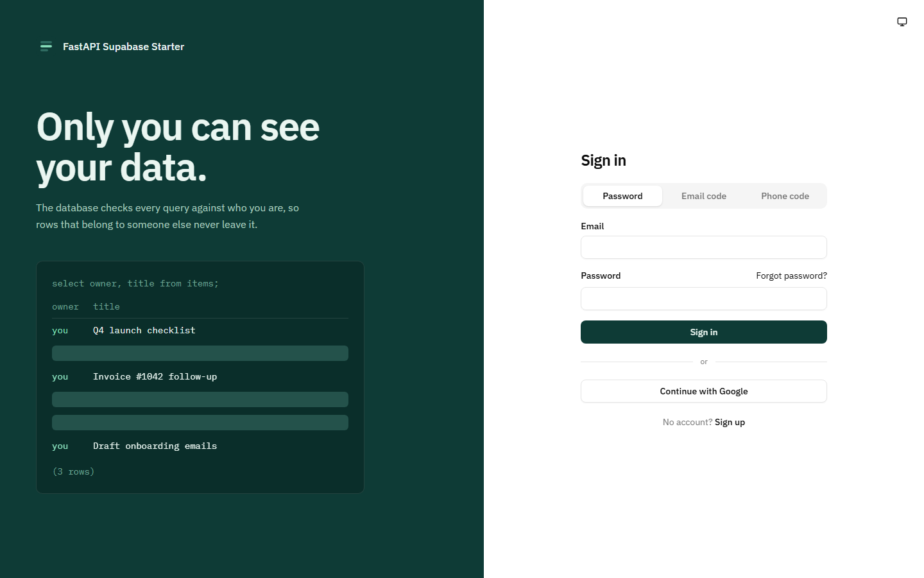Click the 'Sign in' heading

(x=603, y=161)
